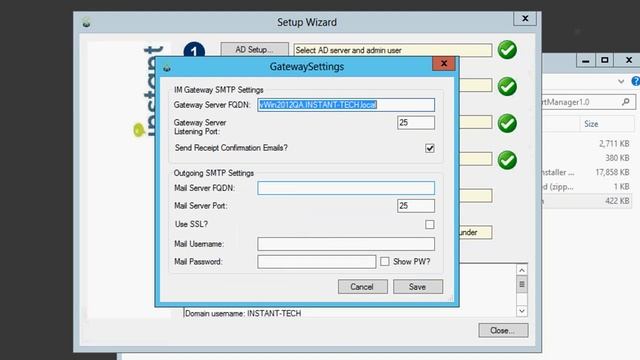Select the 1 KB zipped file row
The image size is (640, 360).
tap(588, 187)
